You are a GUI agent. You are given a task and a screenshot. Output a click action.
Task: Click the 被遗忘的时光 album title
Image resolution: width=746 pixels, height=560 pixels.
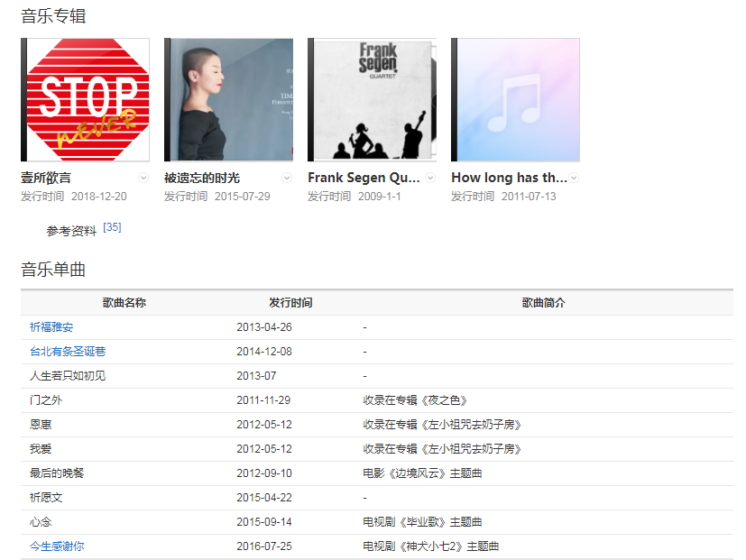click(202, 178)
